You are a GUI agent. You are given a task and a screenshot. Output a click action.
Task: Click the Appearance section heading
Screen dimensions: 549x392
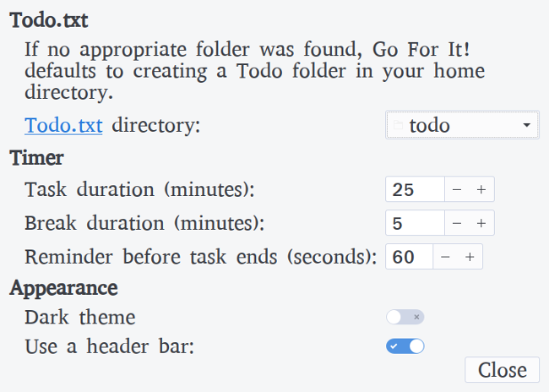pyautogui.click(x=63, y=287)
